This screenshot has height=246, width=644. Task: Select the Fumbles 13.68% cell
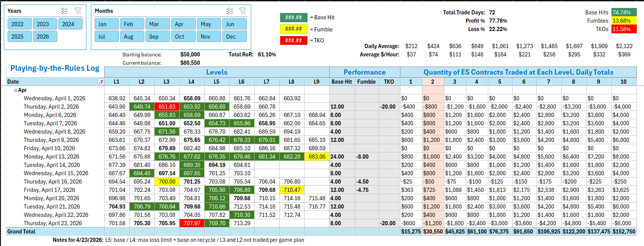click(624, 21)
